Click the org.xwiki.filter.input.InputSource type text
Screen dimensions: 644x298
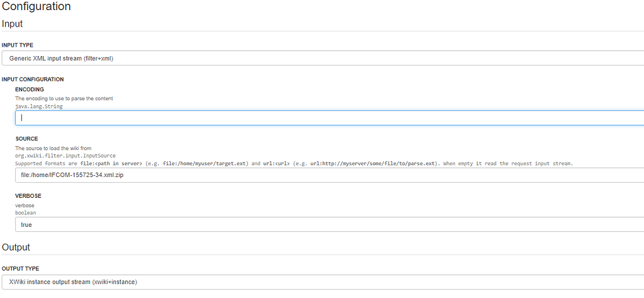65,156
